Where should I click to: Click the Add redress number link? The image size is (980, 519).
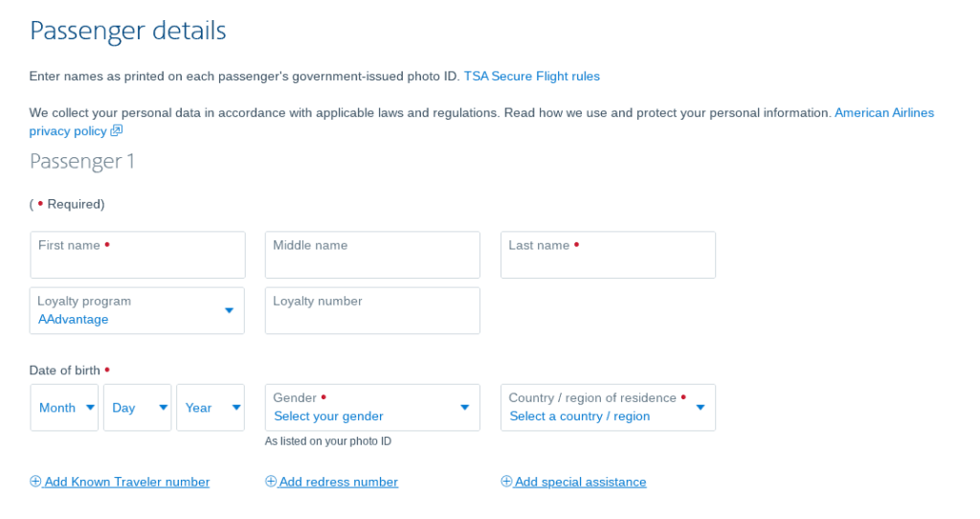(x=339, y=482)
